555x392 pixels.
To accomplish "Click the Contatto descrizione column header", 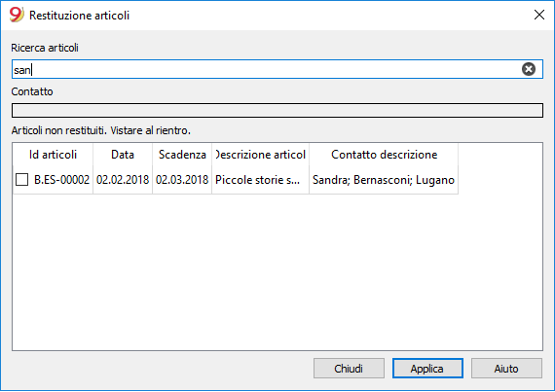I will (384, 155).
